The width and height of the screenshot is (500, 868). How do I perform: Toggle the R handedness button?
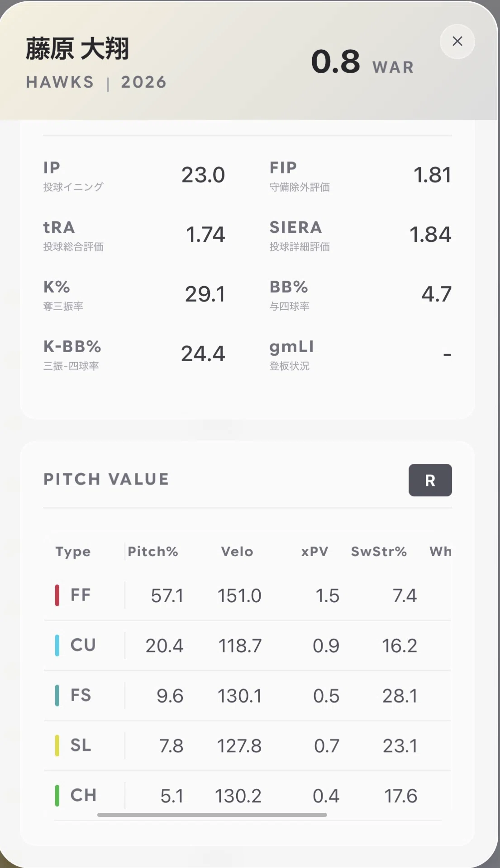click(430, 480)
